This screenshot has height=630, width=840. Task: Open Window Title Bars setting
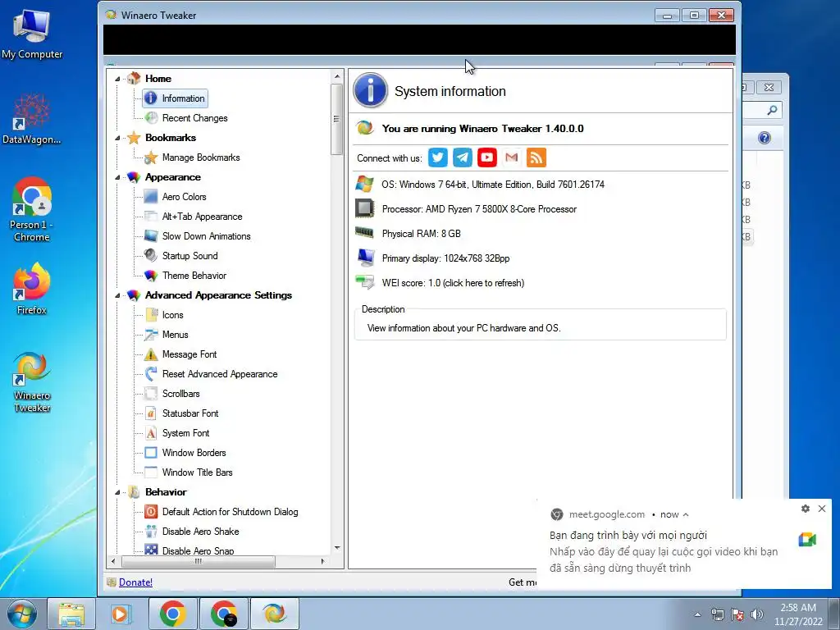click(x=197, y=472)
